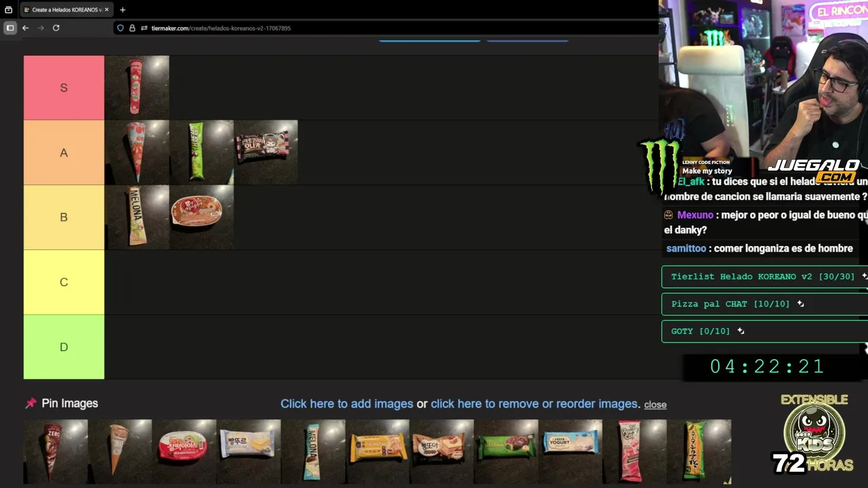868x488 pixels.
Task: Click the light-orange B tier label
Action: (x=64, y=218)
